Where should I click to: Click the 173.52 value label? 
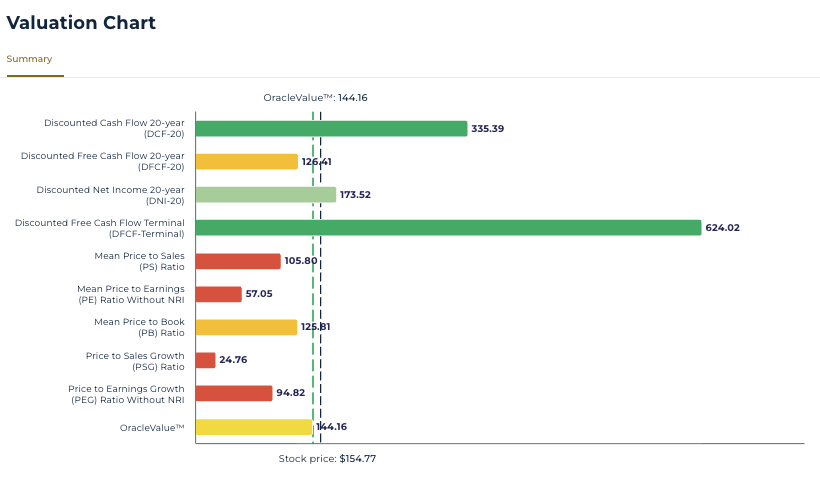355,195
